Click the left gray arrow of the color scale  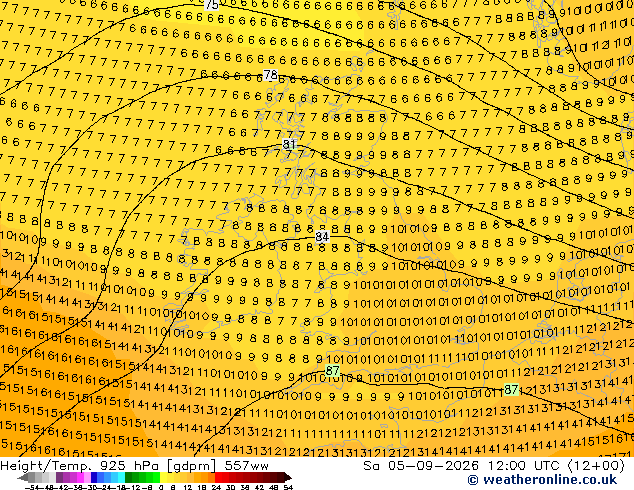[x=23, y=477]
